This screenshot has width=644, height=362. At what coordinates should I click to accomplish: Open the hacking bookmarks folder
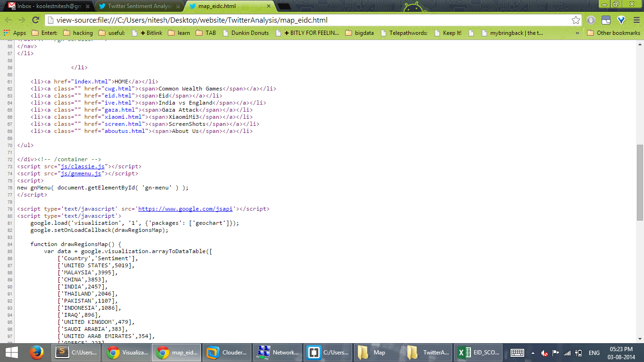pyautogui.click(x=78, y=33)
